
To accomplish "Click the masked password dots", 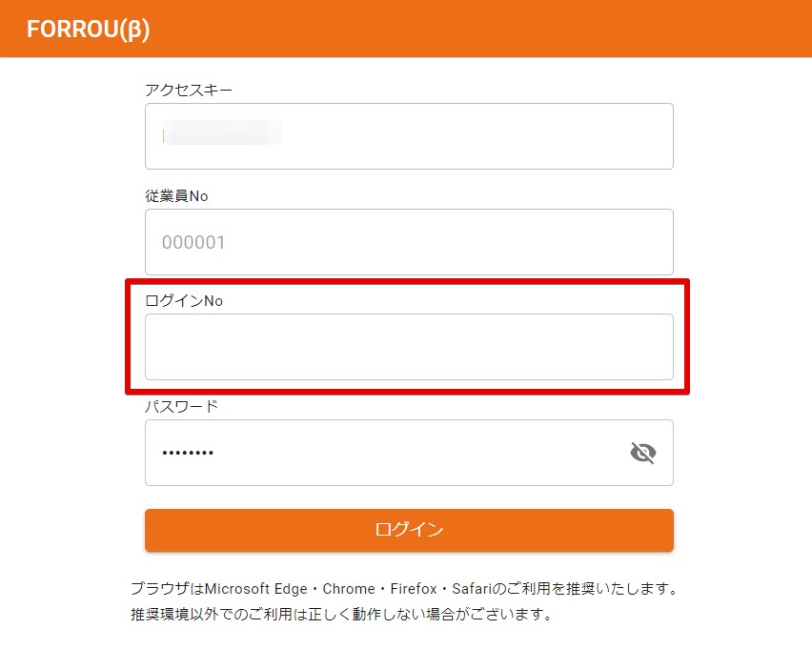I will click(188, 453).
